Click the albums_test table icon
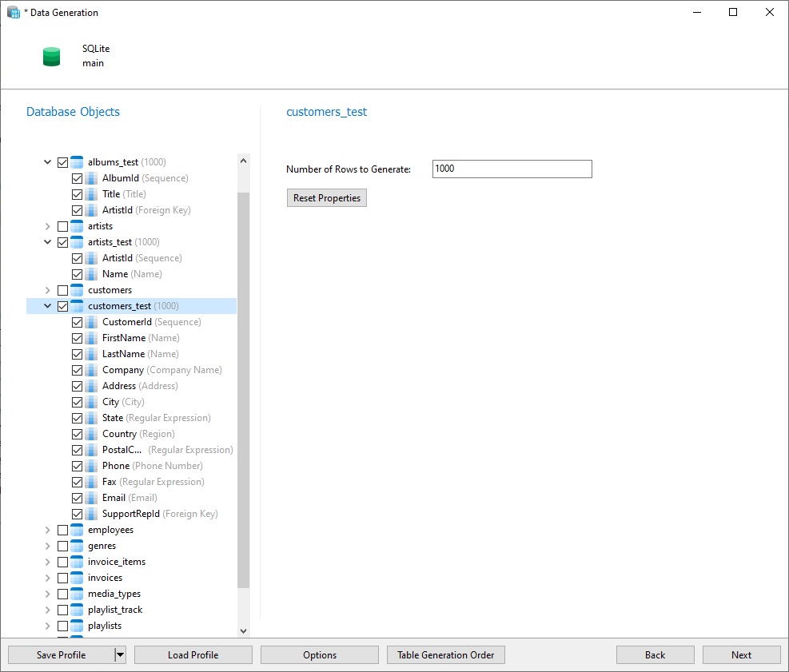Viewport: 789px width, 672px height. pos(77,162)
